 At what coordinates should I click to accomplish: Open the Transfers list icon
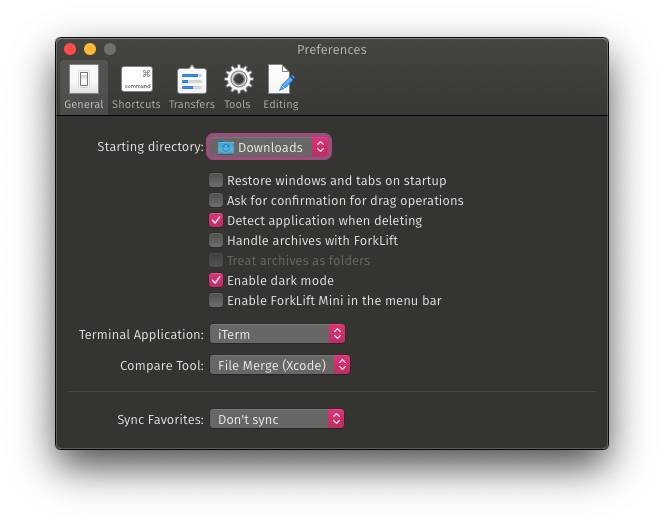191,80
